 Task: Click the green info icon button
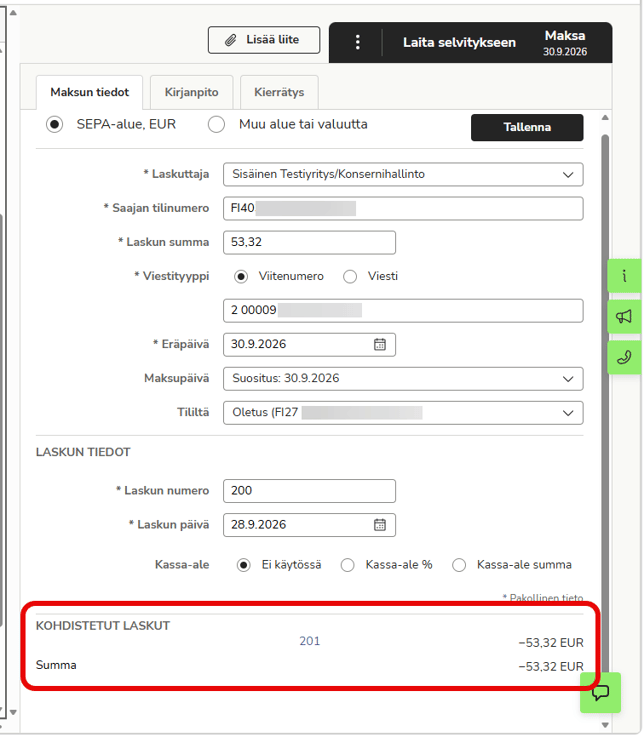[624, 276]
